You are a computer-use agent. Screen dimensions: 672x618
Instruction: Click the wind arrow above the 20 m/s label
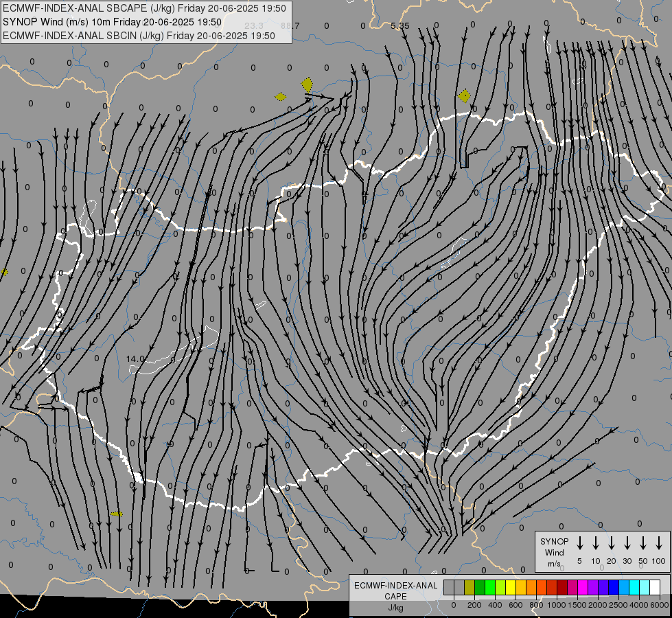[611, 542]
